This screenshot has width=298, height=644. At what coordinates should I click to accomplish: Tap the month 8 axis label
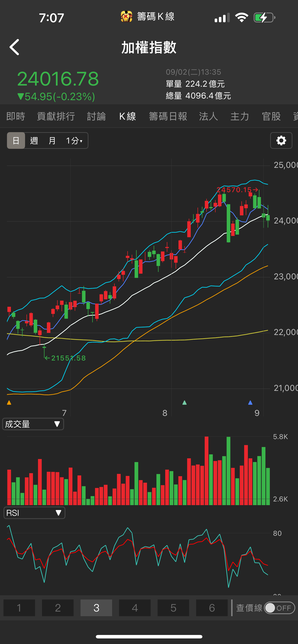165,413
